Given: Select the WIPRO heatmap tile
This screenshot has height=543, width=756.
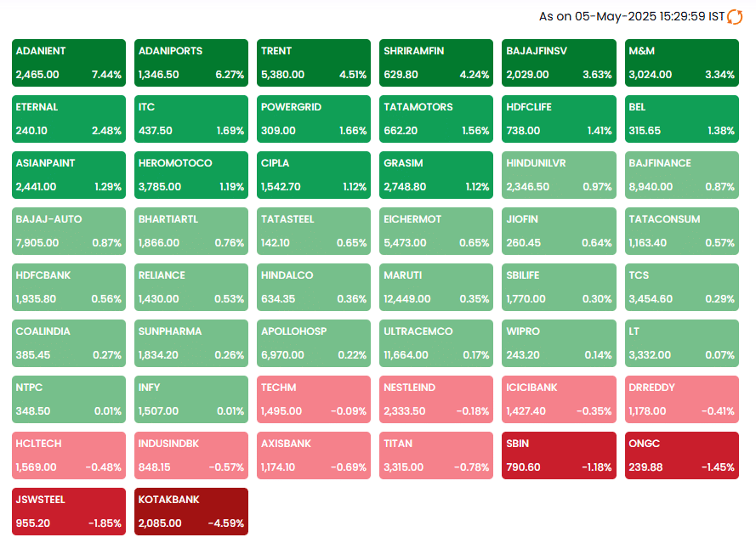Looking at the screenshot, I should 559,343.
